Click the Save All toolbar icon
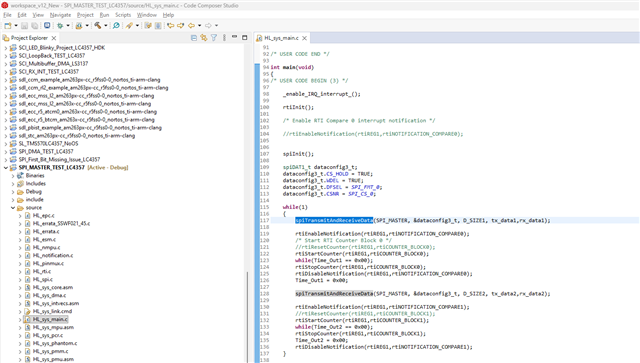Screen dimensions: 640x363 point(35,25)
